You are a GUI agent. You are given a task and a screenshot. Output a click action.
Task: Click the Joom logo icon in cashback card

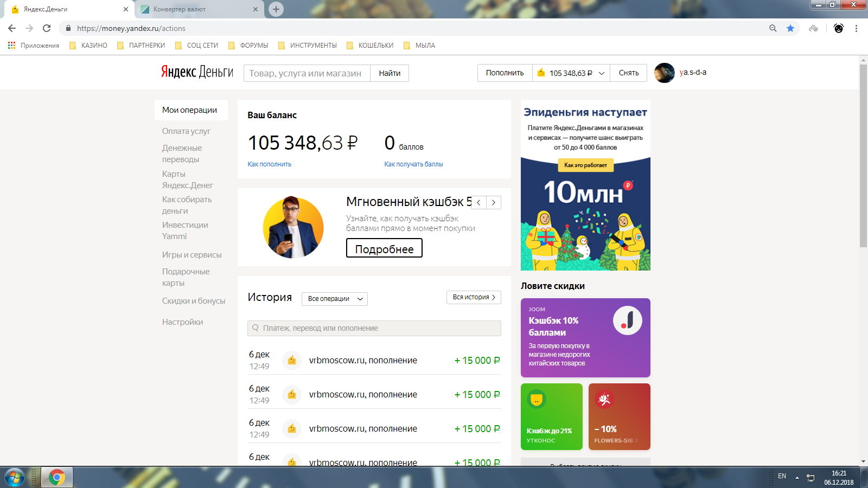click(627, 320)
